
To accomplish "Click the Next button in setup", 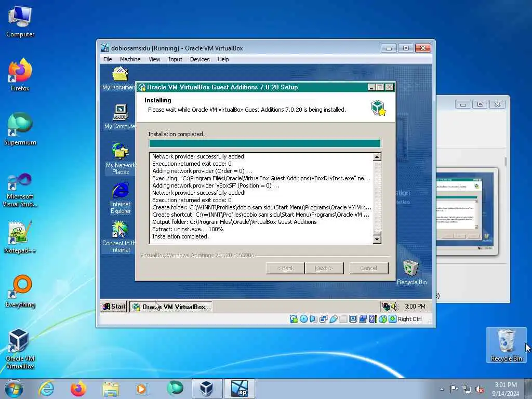I will (324, 268).
